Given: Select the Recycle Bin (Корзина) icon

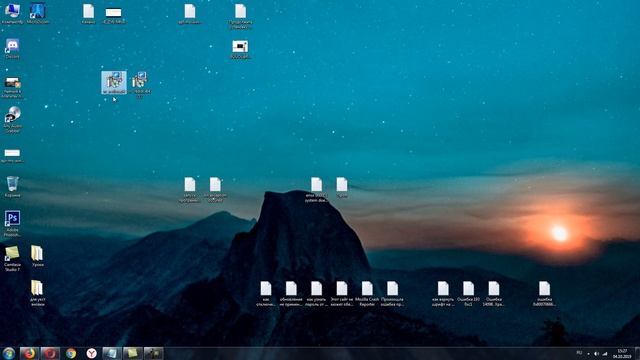Looking at the screenshot, I should tap(12, 187).
